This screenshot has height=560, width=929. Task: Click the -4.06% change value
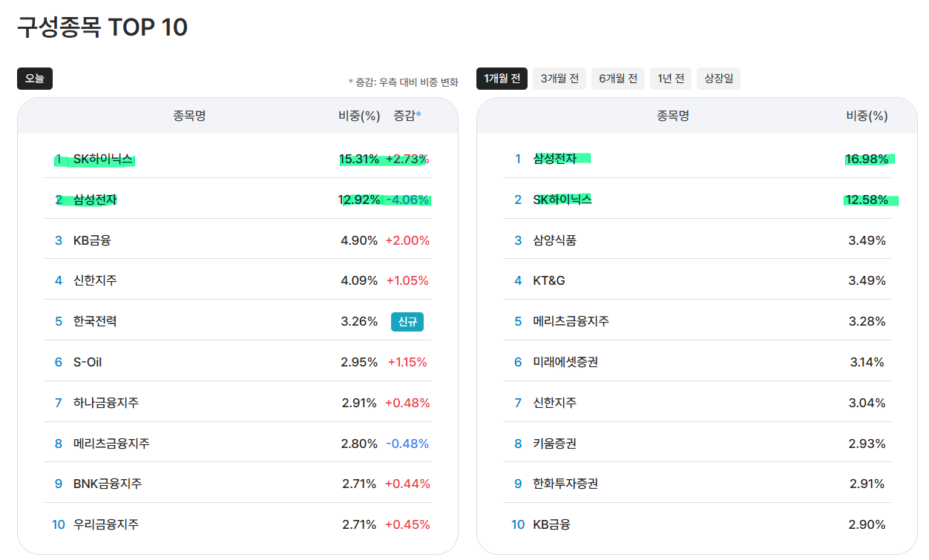[407, 200]
